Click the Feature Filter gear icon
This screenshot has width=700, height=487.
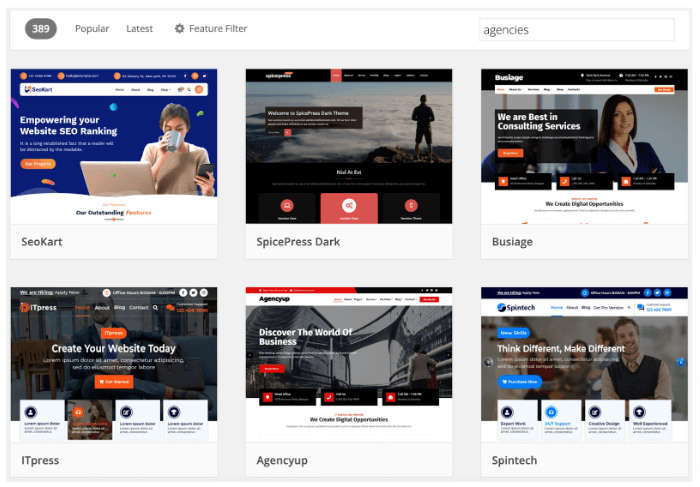(180, 29)
